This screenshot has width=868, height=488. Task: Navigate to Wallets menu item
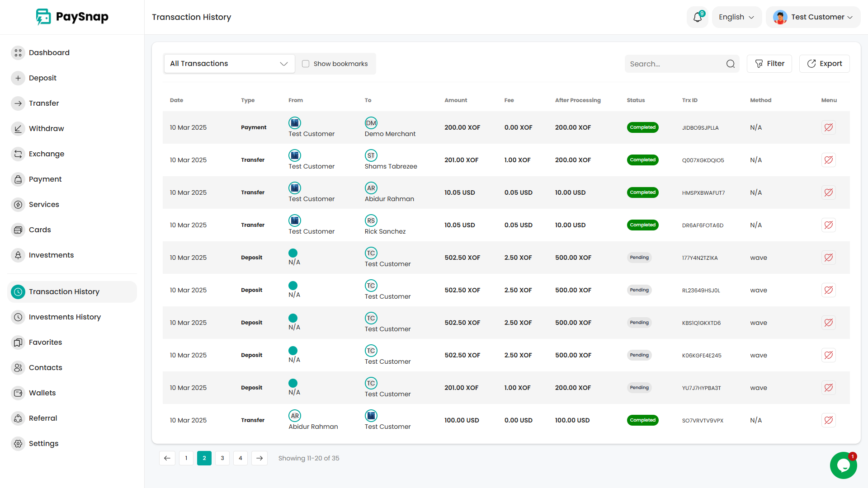42,393
